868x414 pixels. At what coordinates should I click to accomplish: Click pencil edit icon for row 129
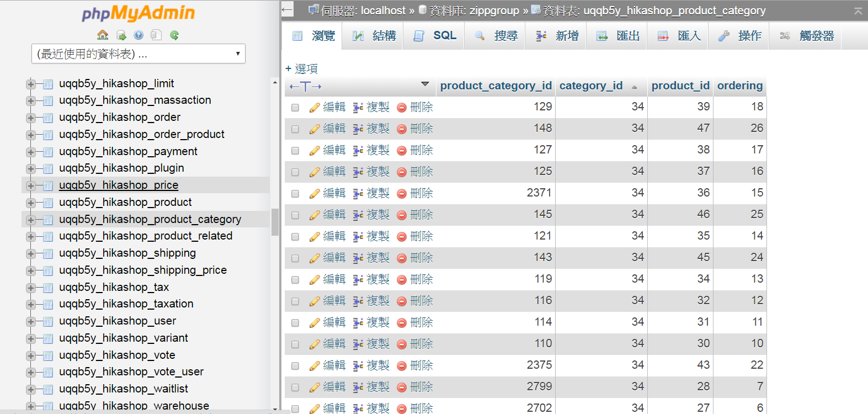(x=315, y=108)
